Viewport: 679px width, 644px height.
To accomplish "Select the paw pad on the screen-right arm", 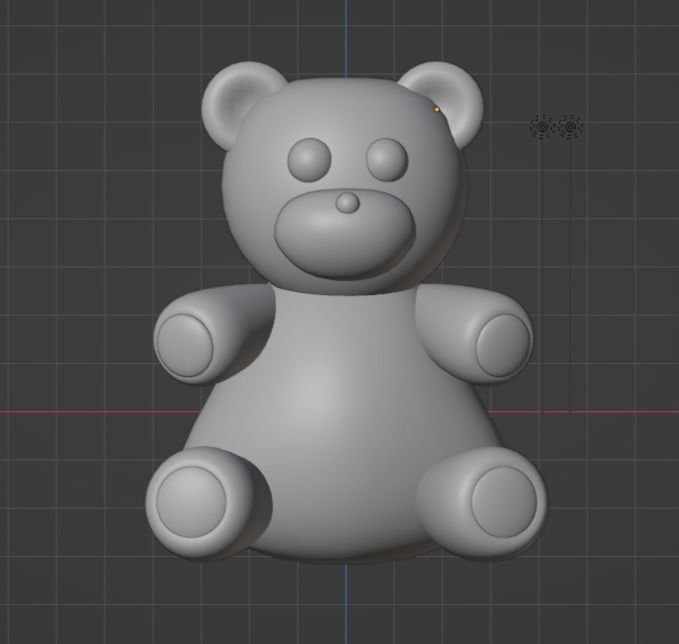I will point(504,345).
